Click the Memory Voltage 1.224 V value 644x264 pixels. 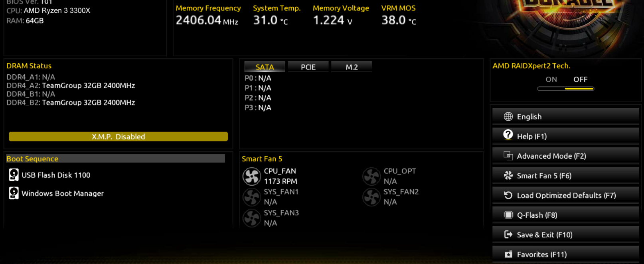coord(333,20)
